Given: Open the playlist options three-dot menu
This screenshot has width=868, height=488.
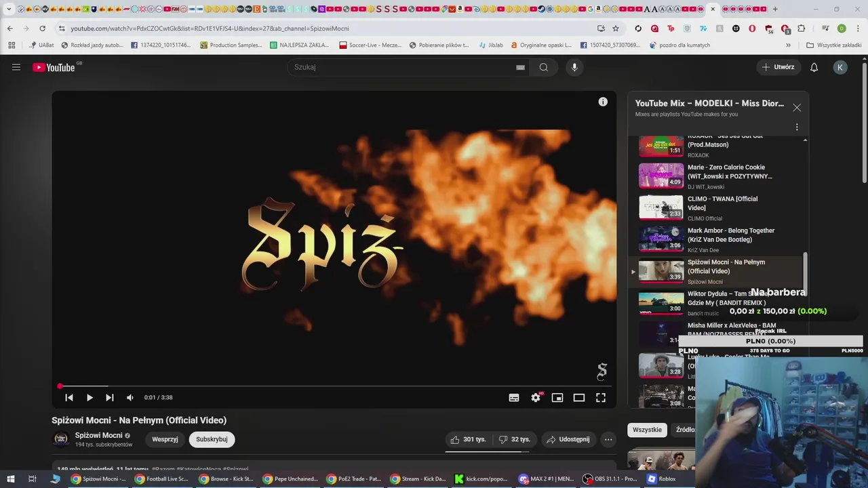Looking at the screenshot, I should (797, 127).
